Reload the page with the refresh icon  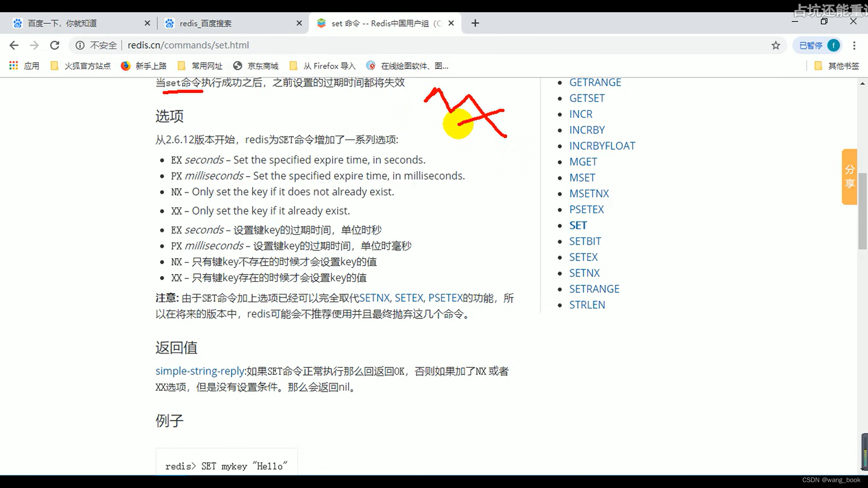click(x=55, y=45)
